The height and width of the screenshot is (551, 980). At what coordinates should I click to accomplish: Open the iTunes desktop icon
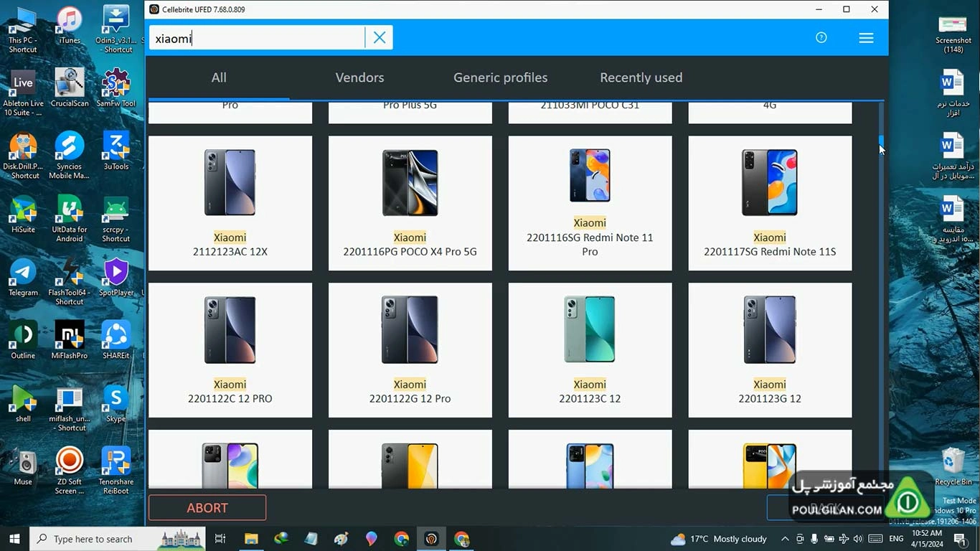(70, 26)
